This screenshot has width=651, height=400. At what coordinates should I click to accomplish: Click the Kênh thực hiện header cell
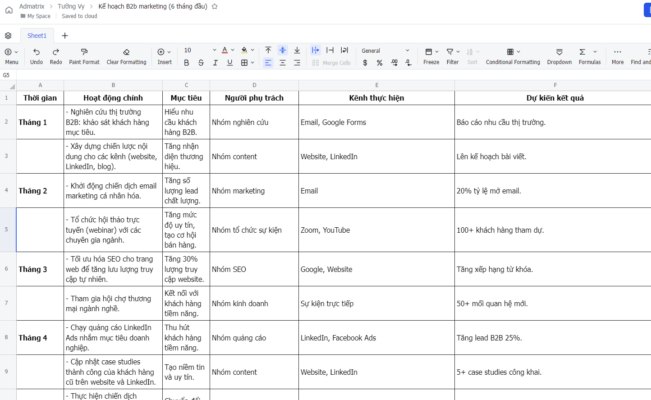tap(377, 98)
